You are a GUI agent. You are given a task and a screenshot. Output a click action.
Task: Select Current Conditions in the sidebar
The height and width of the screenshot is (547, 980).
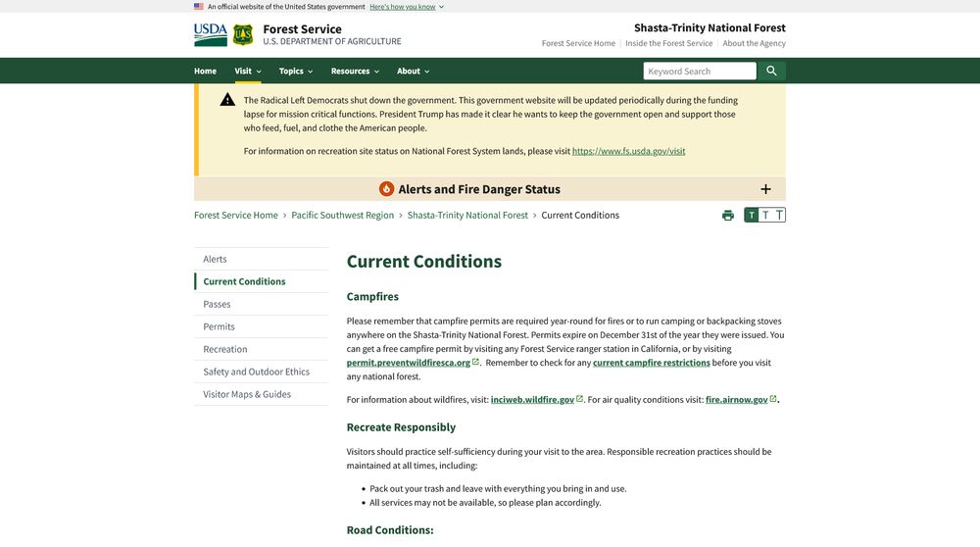pyautogui.click(x=262, y=281)
